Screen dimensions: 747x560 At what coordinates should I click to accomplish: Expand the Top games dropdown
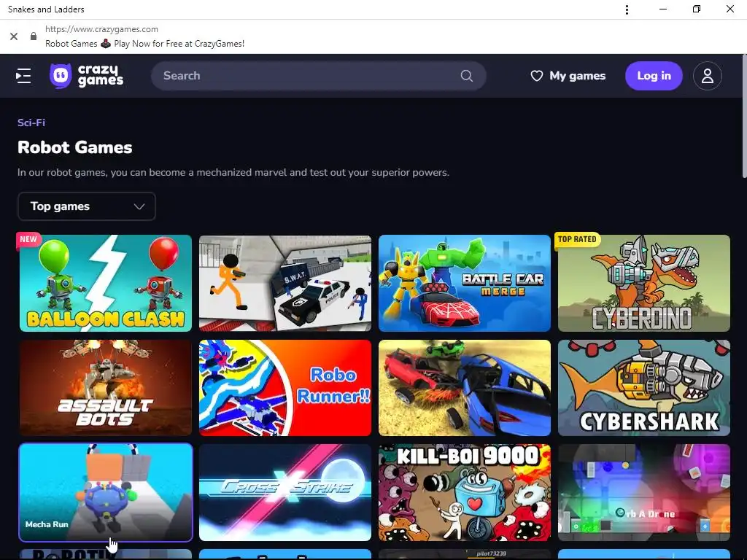click(87, 206)
